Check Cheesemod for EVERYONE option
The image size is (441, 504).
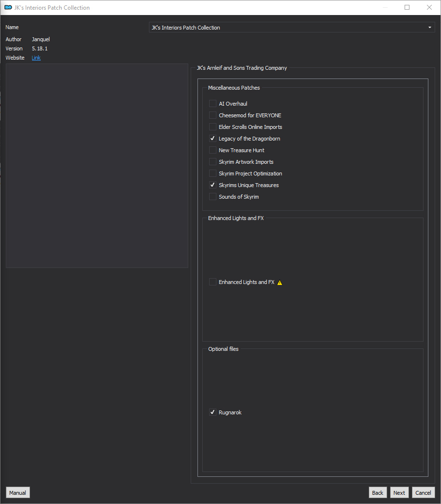[x=212, y=115]
